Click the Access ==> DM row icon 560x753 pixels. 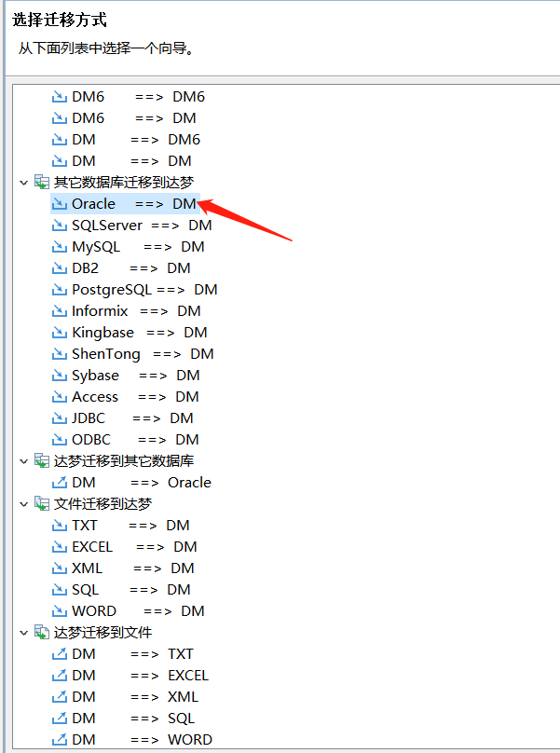coord(59,397)
